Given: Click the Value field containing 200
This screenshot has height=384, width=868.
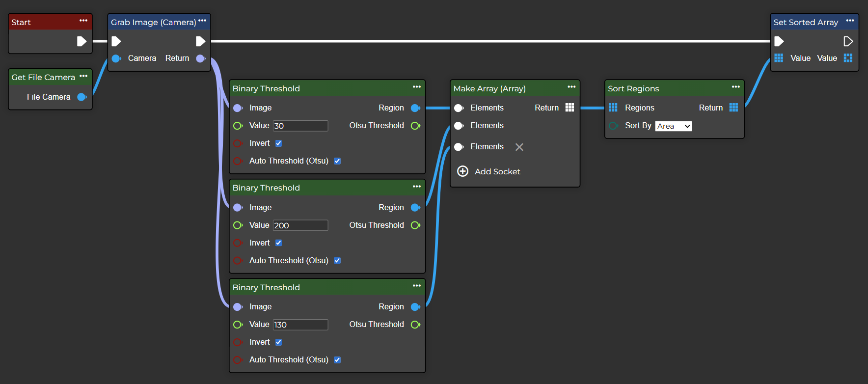Looking at the screenshot, I should 300,225.
